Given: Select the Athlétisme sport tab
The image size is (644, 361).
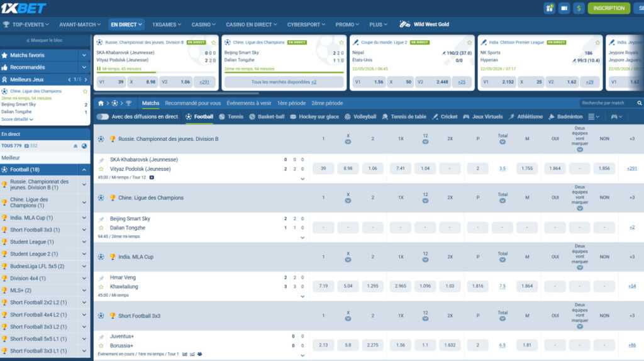Looking at the screenshot, I should pos(525,117).
